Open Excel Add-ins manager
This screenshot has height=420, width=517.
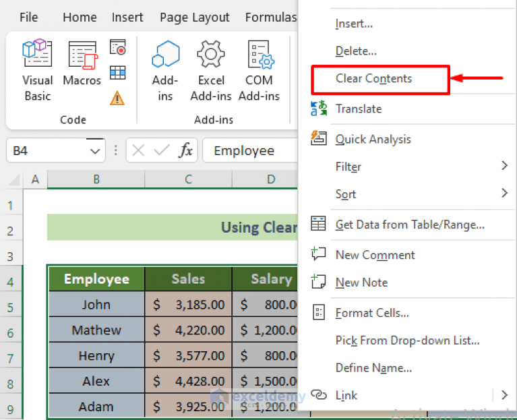coord(211,71)
